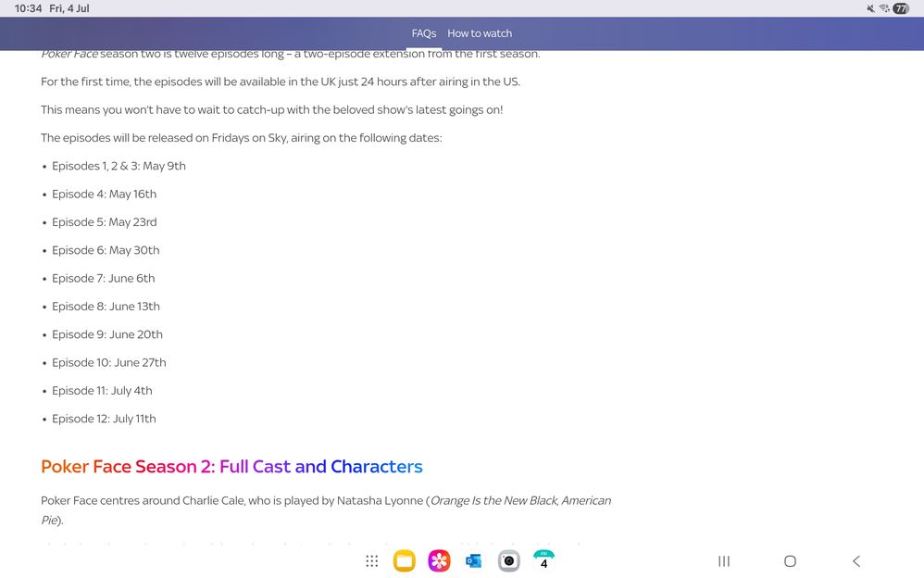Open Outlook from the taskbar
Viewport: 924px width, 578px height.
click(x=474, y=561)
